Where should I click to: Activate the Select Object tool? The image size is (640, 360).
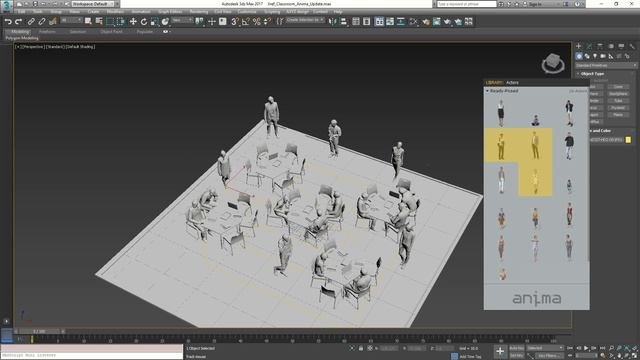tap(88, 22)
